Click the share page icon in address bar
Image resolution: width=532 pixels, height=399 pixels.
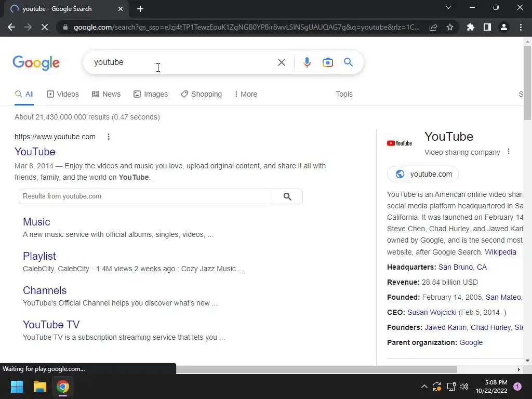[433, 27]
